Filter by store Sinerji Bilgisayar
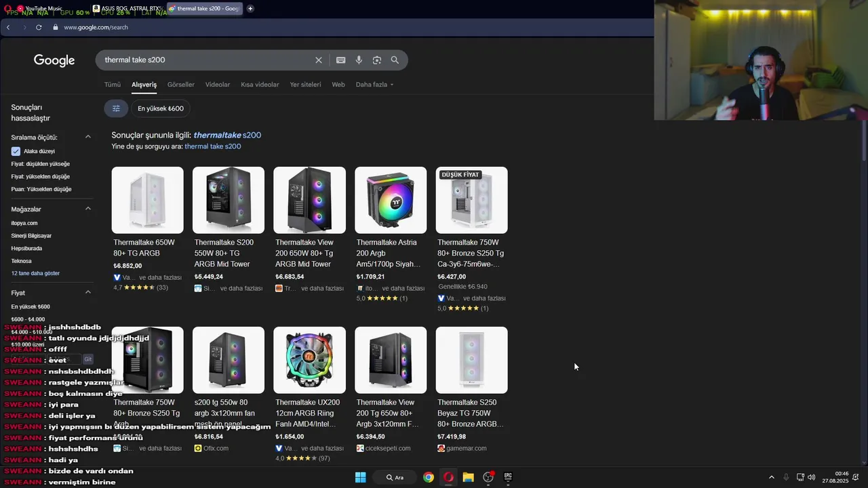 pyautogui.click(x=31, y=236)
